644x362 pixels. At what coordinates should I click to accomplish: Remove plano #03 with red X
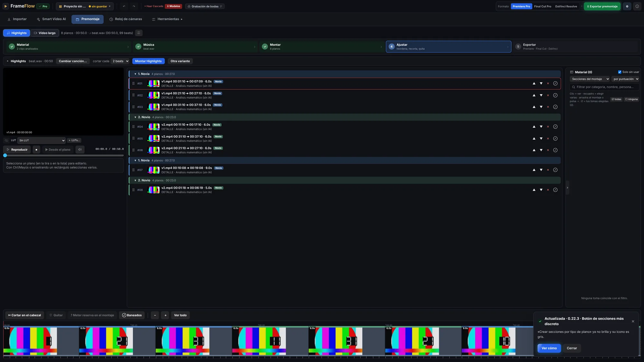click(x=548, y=107)
